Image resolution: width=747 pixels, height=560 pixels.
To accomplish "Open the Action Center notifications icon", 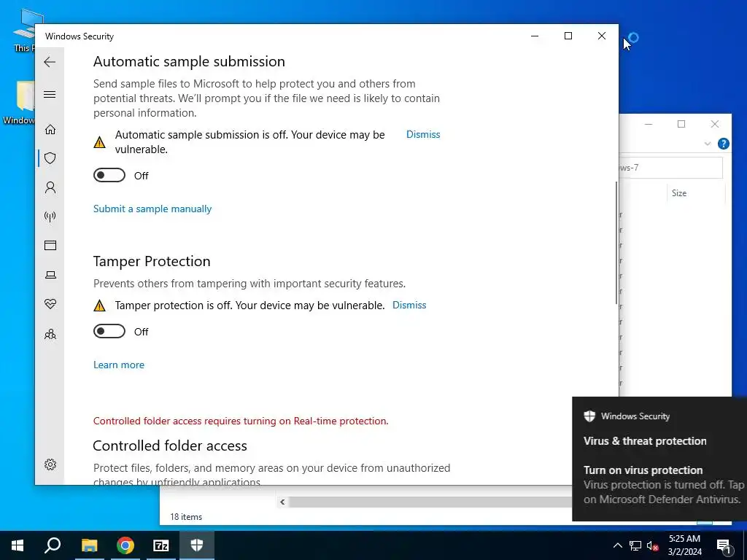I will (x=724, y=545).
